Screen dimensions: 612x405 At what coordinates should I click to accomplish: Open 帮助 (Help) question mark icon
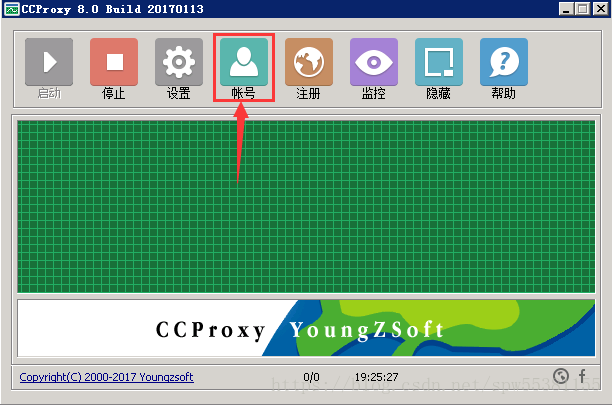[x=504, y=62]
